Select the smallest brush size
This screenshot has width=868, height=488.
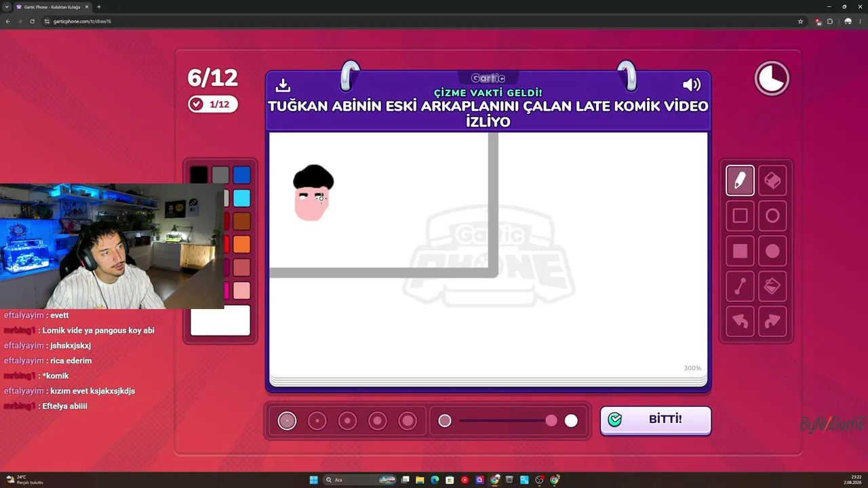287,421
